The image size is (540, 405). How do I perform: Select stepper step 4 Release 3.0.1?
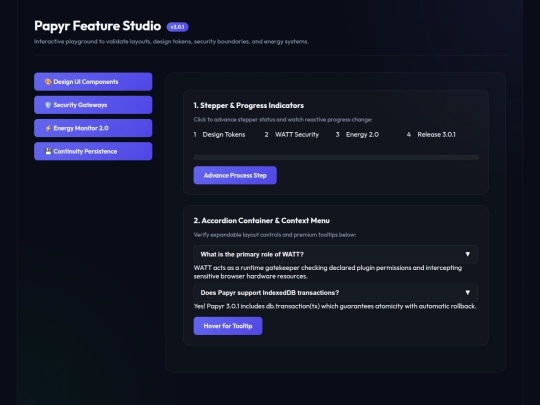[x=431, y=135]
